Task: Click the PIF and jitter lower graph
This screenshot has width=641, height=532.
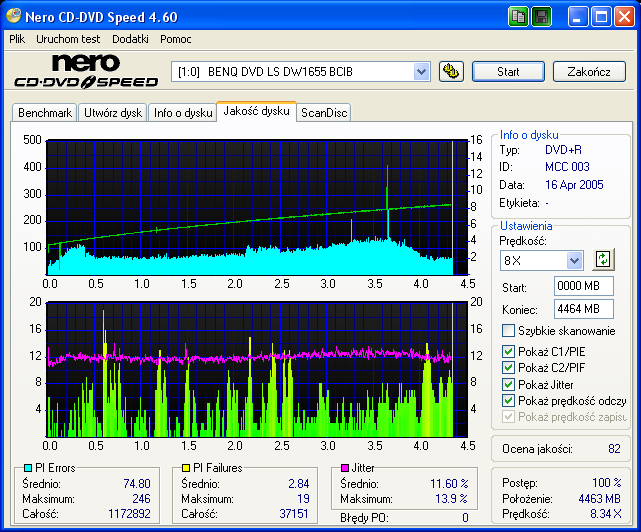Action: click(x=257, y=370)
